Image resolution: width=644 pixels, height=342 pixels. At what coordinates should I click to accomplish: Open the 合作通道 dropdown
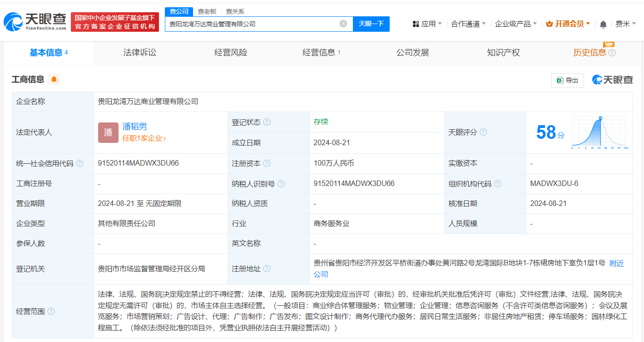(468, 24)
